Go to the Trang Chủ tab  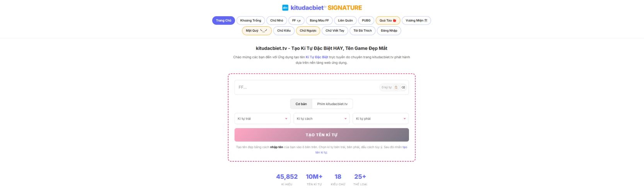[x=223, y=20]
